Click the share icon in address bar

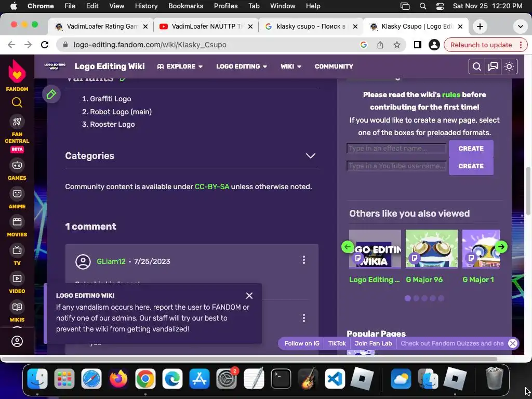coord(380,45)
